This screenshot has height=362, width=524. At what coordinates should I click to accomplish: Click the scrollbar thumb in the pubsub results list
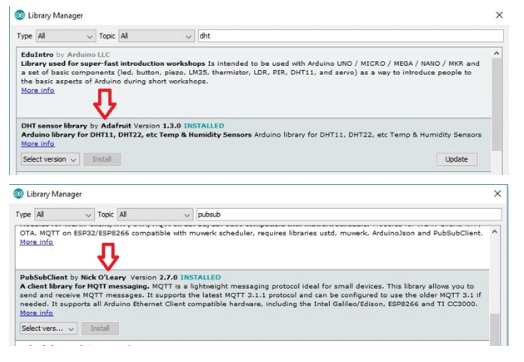(494, 329)
